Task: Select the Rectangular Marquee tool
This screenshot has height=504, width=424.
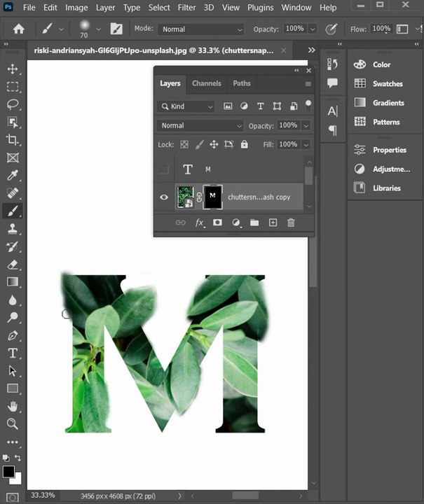Action: (x=13, y=87)
